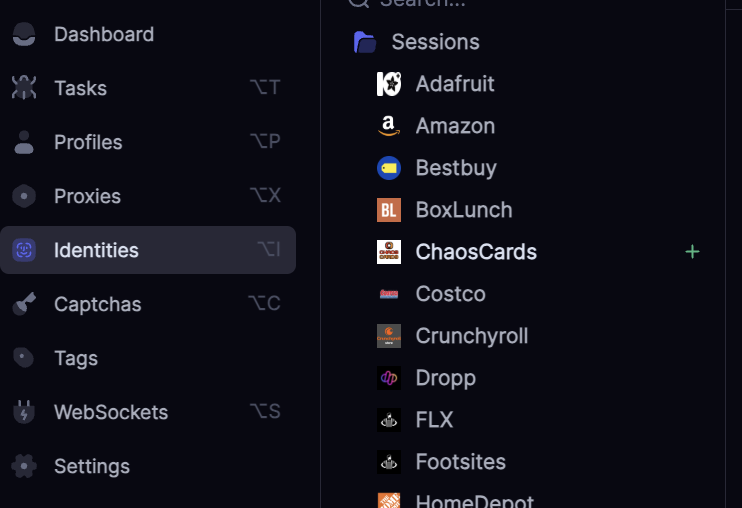Go to the Dashboard page
This screenshot has height=508, width=742.
pyautogui.click(x=103, y=35)
